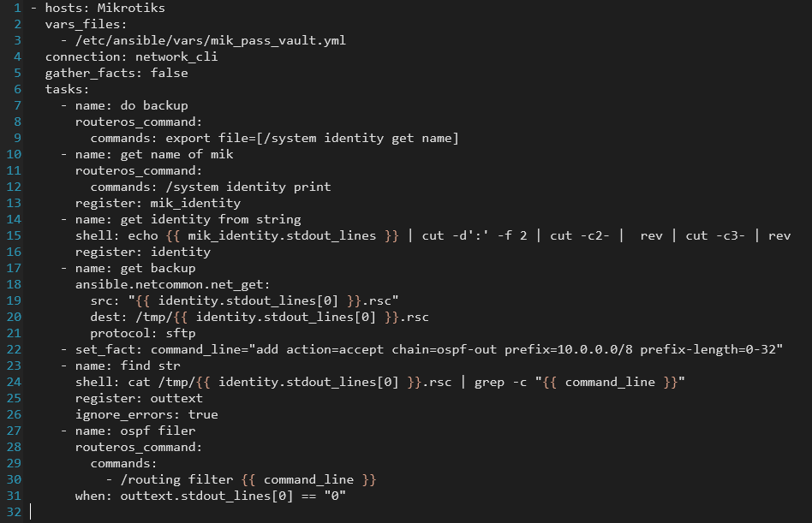Click the grep -c portion of shell line

click(500, 383)
